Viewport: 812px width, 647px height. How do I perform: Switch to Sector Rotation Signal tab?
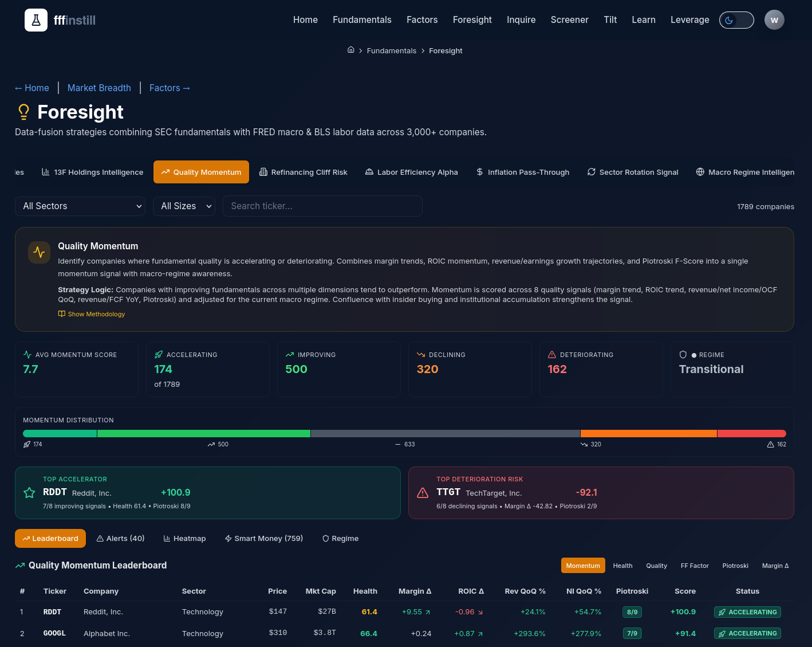click(x=633, y=172)
